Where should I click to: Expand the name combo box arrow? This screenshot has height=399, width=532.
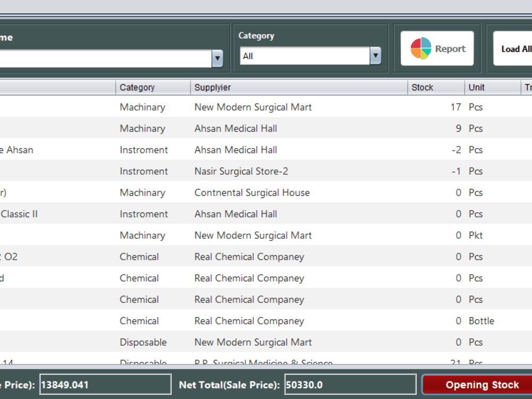point(217,59)
